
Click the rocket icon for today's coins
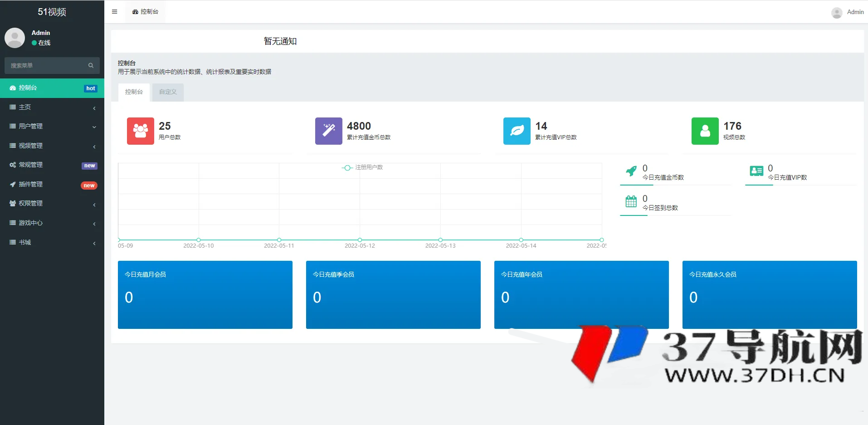point(631,171)
